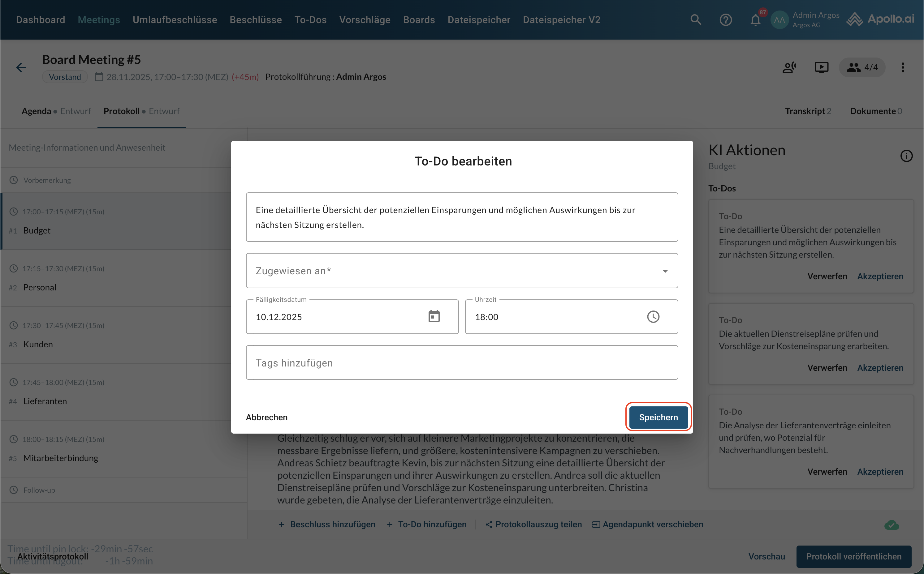Image resolution: width=924 pixels, height=574 pixels.
Task: Select agenda item #2 Personal
Action: pyautogui.click(x=40, y=287)
